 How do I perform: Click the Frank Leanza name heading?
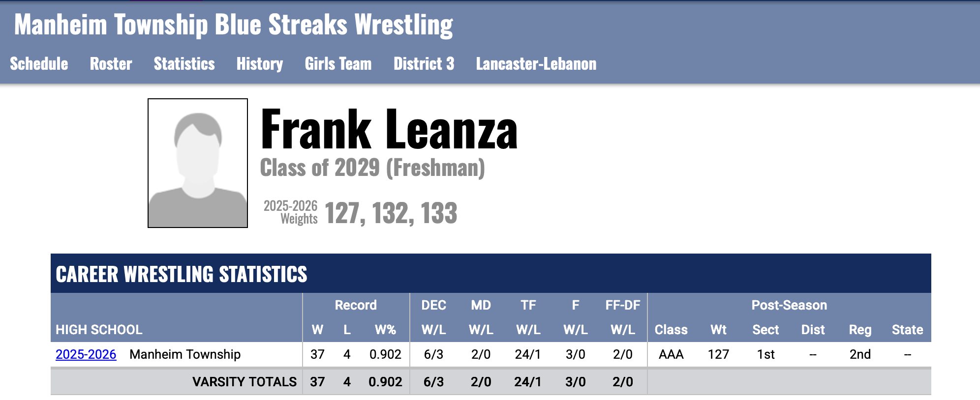[389, 130]
